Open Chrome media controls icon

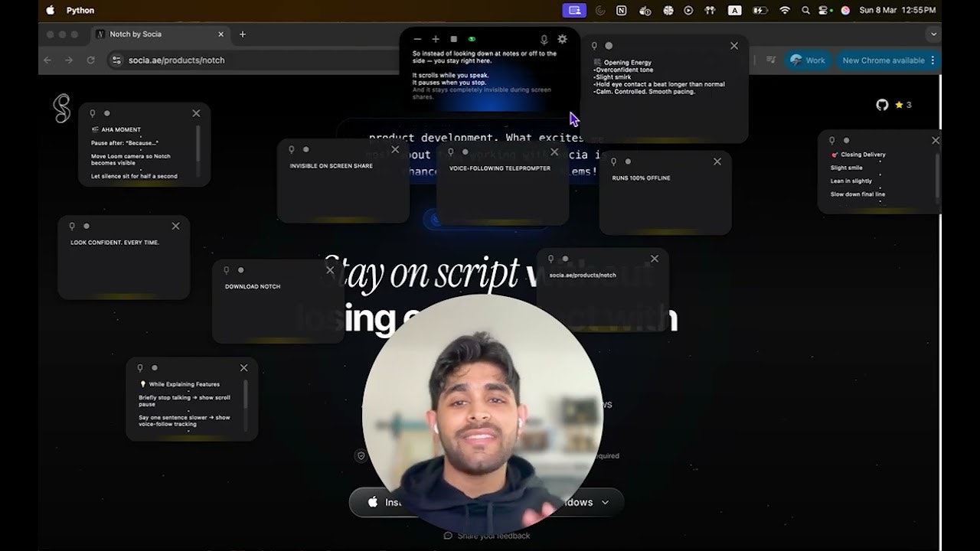coord(771,60)
